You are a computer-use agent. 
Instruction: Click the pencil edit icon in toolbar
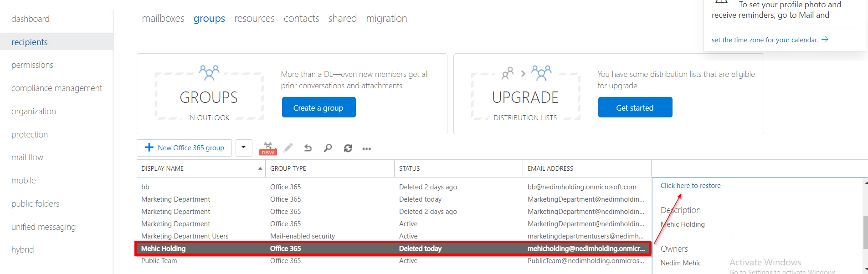pos(288,148)
